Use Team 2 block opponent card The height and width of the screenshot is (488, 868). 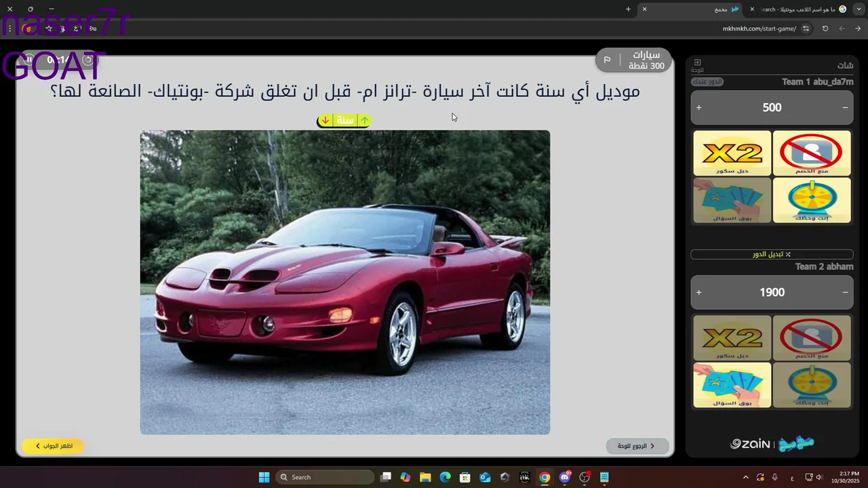(x=812, y=338)
